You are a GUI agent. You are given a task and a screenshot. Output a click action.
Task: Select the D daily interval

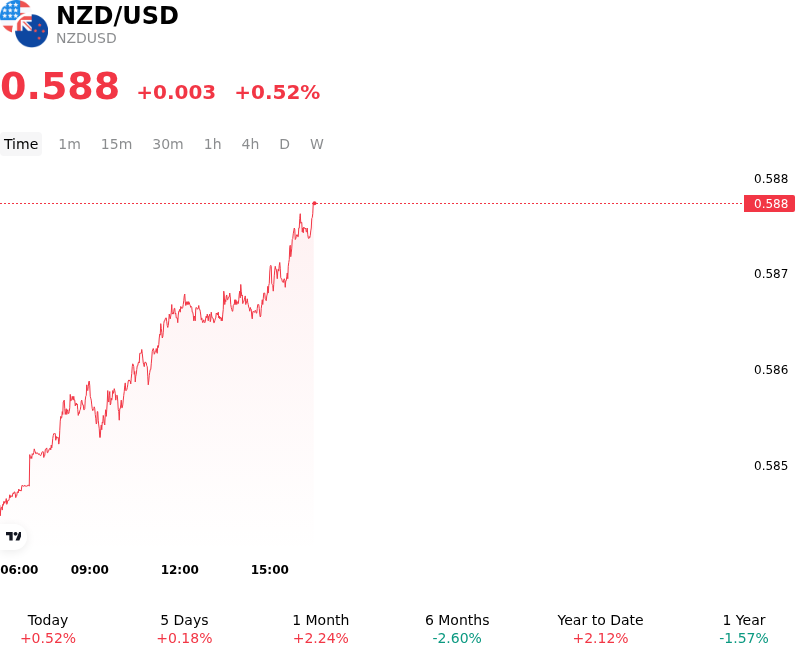284,144
